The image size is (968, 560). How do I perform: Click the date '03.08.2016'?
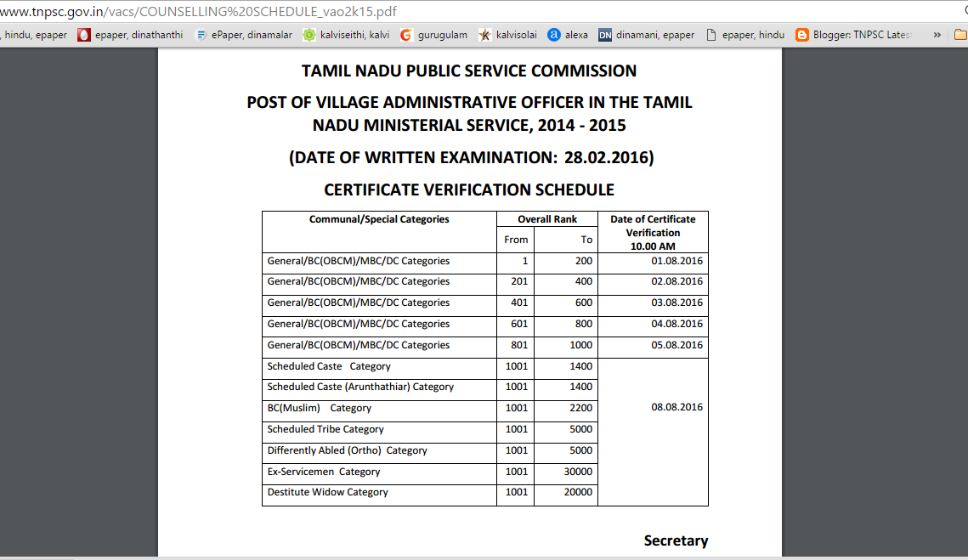pyautogui.click(x=676, y=303)
